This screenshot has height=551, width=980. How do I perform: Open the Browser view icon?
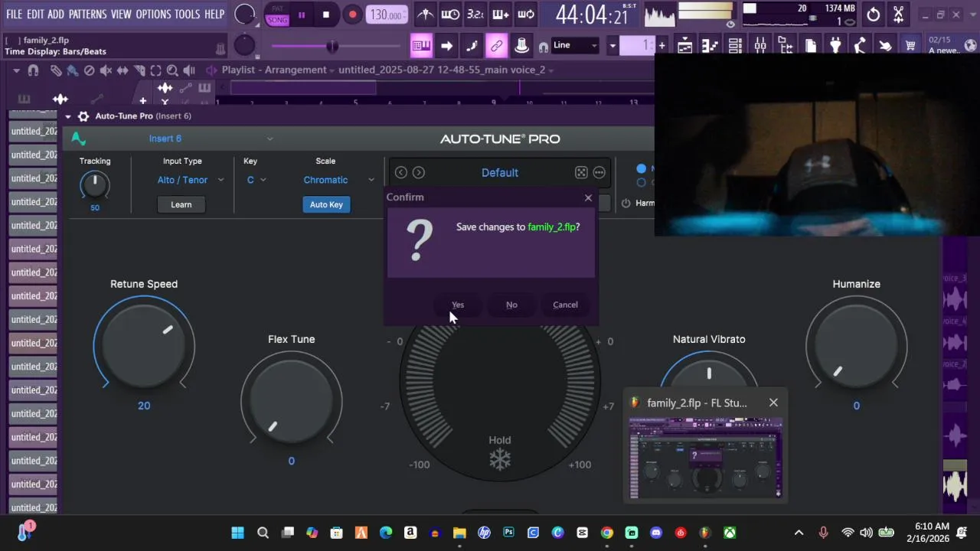(x=786, y=46)
